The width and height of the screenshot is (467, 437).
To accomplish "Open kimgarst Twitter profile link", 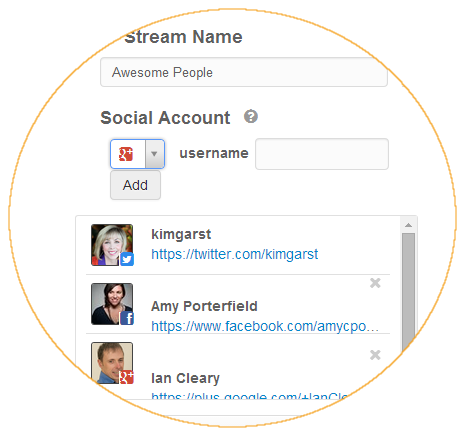I will click(235, 254).
